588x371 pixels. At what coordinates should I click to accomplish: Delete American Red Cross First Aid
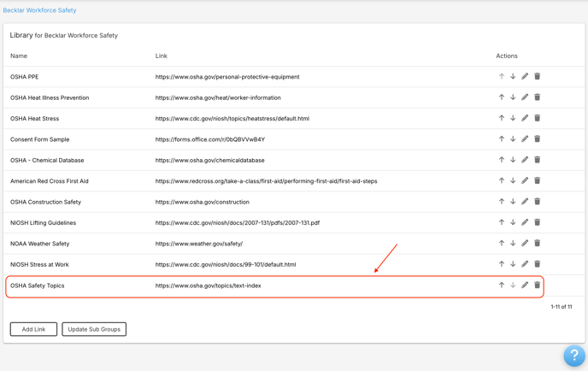pos(537,181)
